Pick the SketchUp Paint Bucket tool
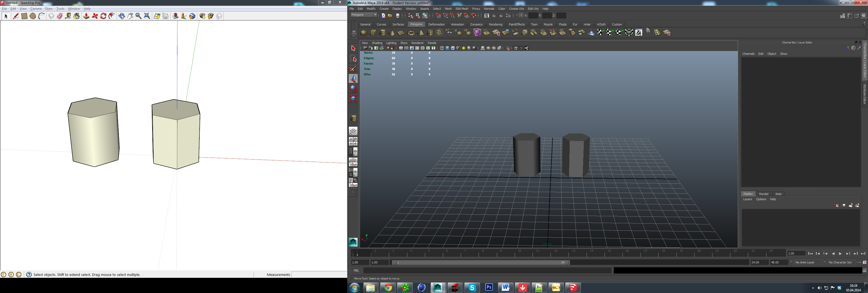 (x=76, y=16)
